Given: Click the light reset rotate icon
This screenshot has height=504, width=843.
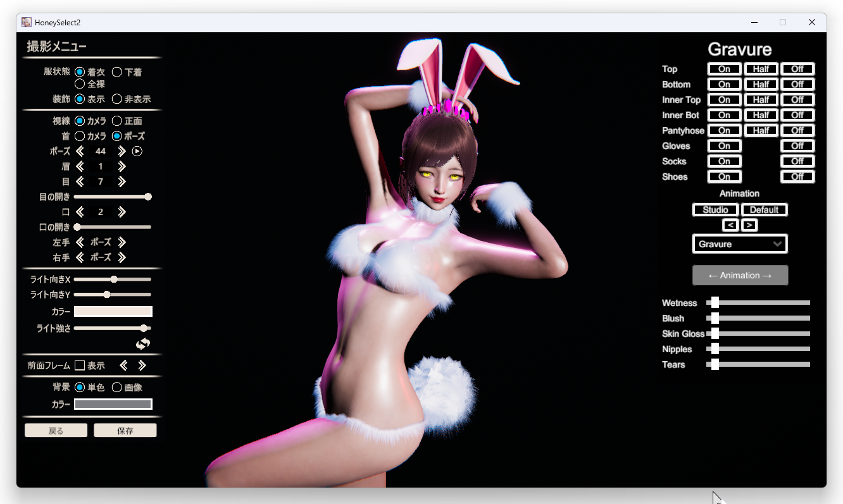Looking at the screenshot, I should point(143,343).
